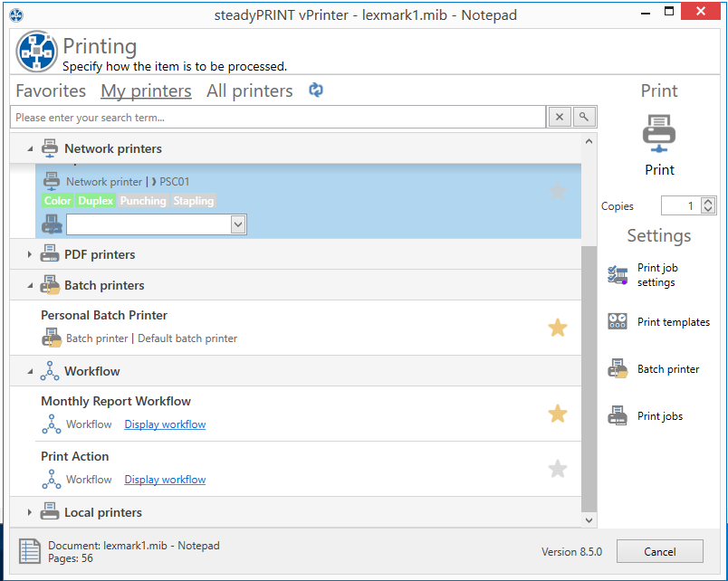Click the workflow icon under Print Action
Screen dimensions: 728x581
52,480
